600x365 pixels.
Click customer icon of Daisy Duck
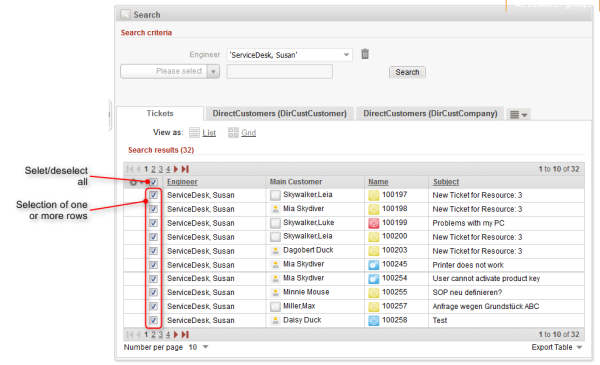point(275,321)
